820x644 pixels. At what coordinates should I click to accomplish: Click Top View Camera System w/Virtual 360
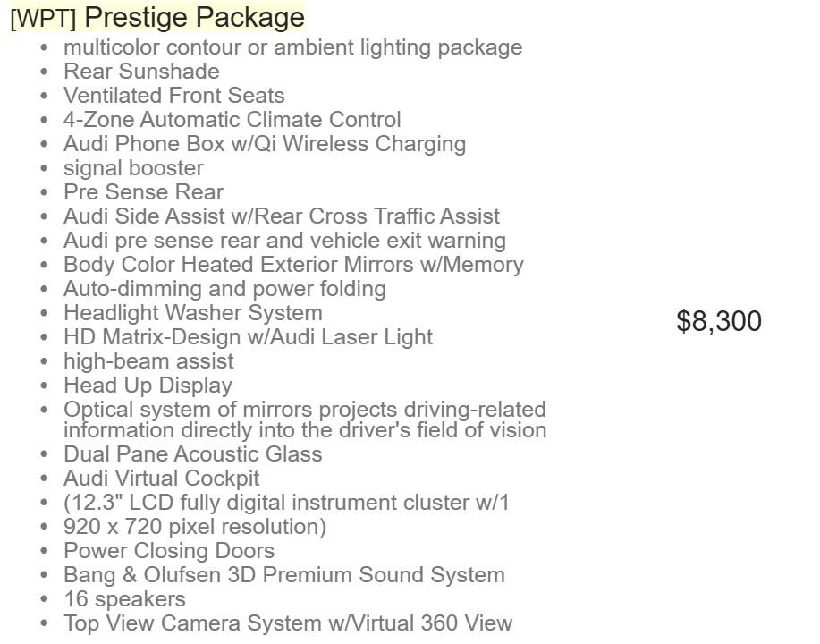(288, 623)
